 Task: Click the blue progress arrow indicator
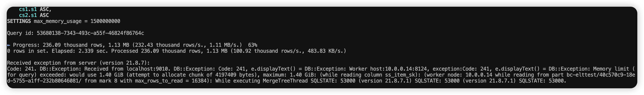pos(9,45)
